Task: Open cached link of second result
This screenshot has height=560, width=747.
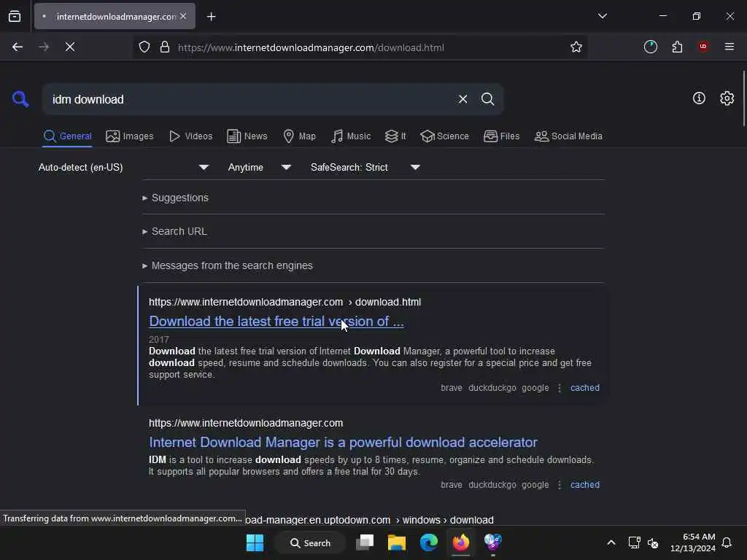Action: click(x=584, y=485)
